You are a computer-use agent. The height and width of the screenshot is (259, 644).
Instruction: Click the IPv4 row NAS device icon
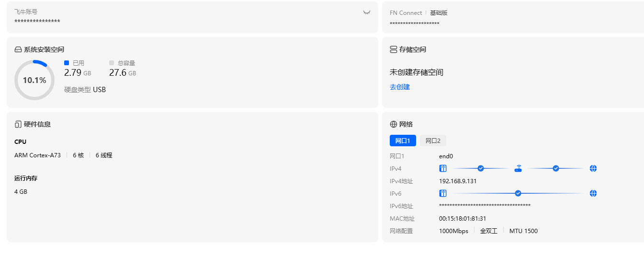click(443, 168)
